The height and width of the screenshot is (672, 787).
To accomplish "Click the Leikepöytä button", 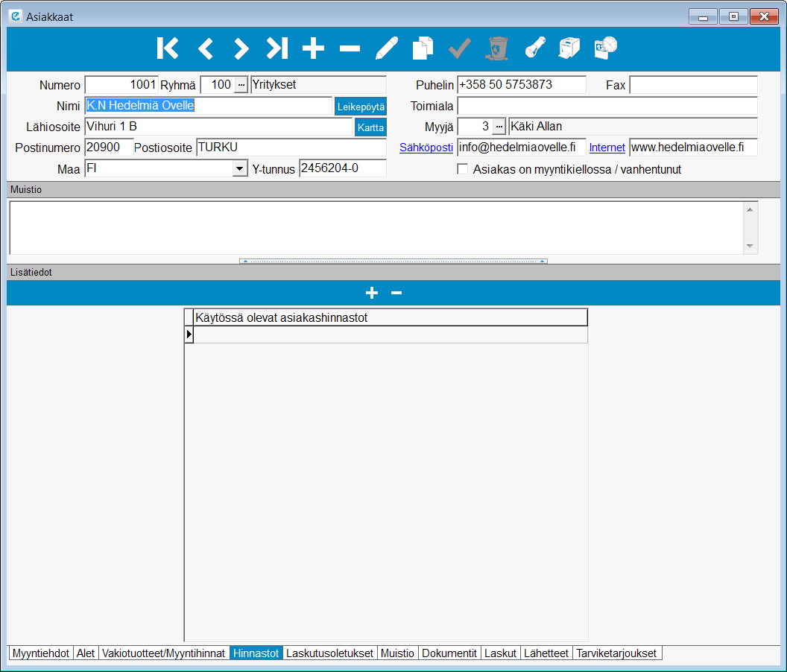I will tap(361, 107).
